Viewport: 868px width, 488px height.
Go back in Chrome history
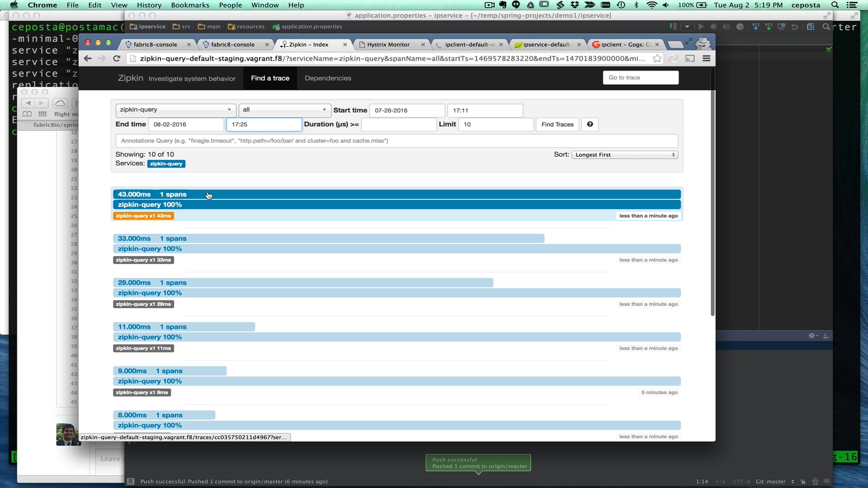click(88, 59)
